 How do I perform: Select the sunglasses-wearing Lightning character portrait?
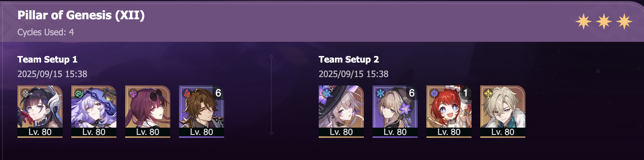[148, 112]
